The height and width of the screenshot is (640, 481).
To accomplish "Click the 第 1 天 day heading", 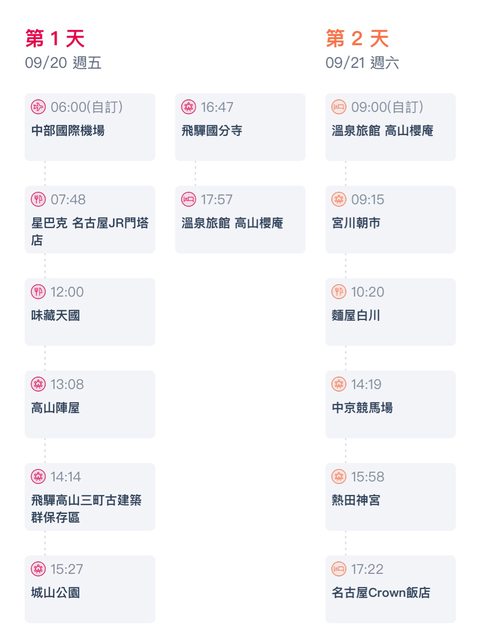I will (55, 39).
